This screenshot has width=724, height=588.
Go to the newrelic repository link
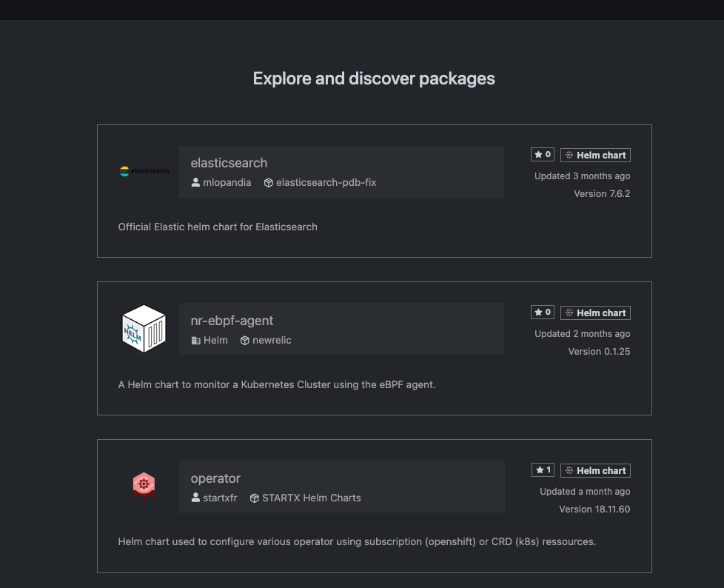[x=272, y=340]
